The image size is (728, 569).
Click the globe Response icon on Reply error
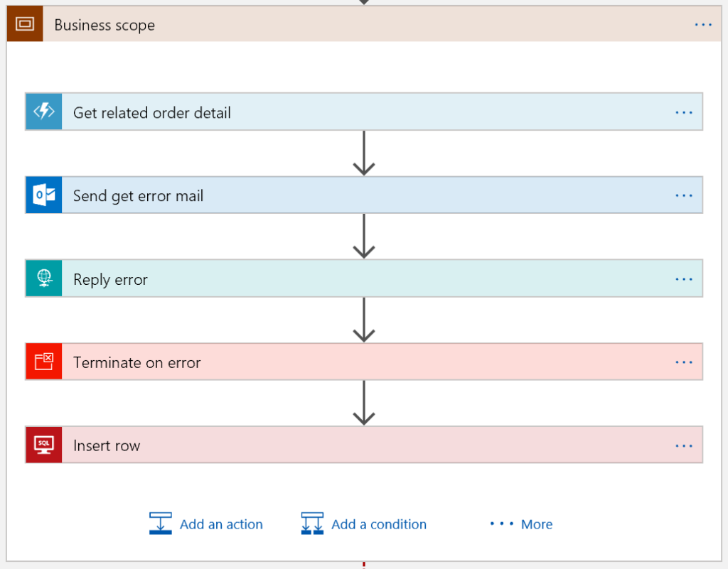(x=44, y=278)
